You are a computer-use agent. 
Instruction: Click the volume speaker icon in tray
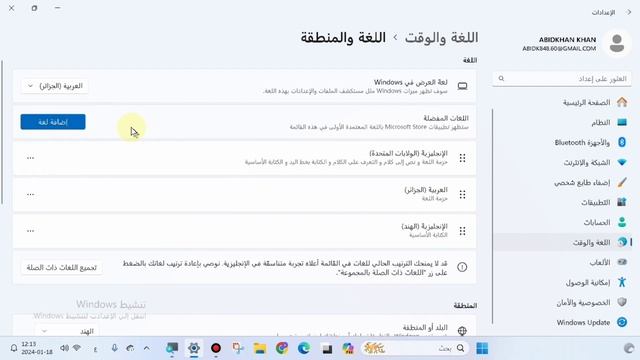pos(64,348)
